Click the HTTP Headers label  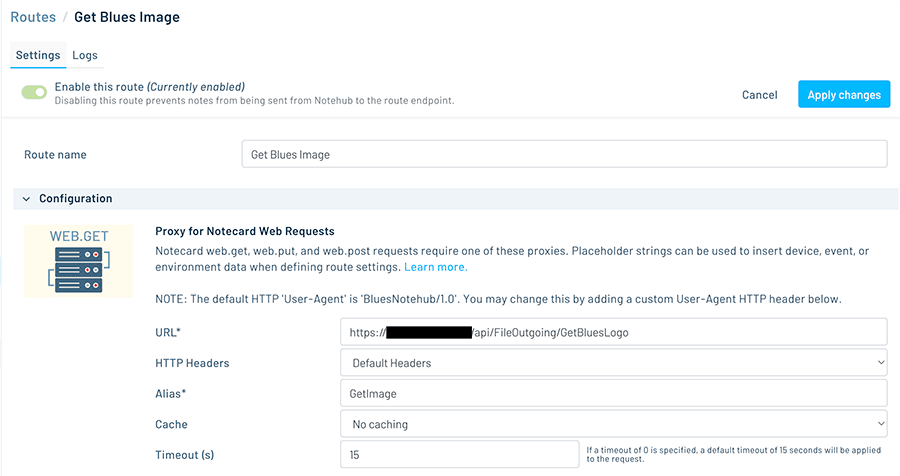pos(192,363)
